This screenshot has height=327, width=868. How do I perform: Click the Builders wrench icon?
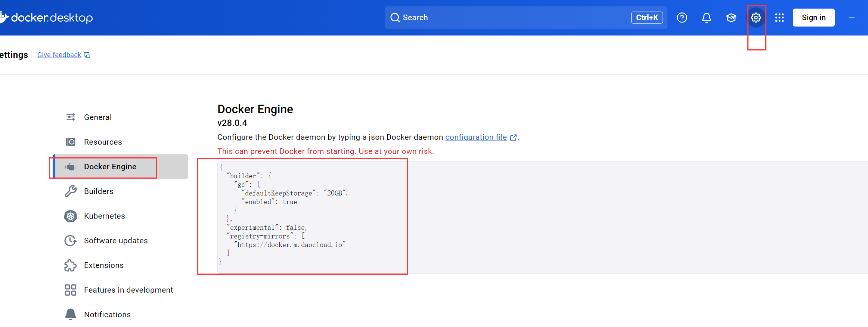tap(71, 191)
